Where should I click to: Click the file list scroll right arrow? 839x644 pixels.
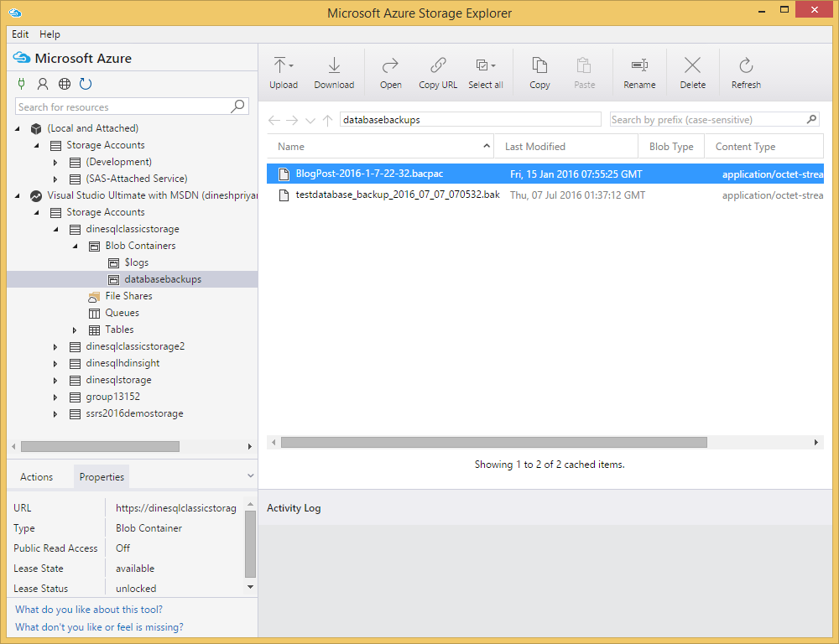[816, 443]
